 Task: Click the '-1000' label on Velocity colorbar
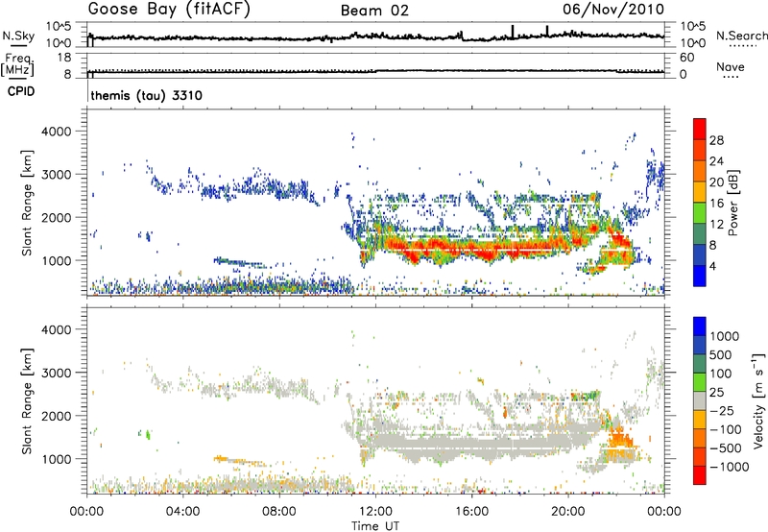[729, 467]
